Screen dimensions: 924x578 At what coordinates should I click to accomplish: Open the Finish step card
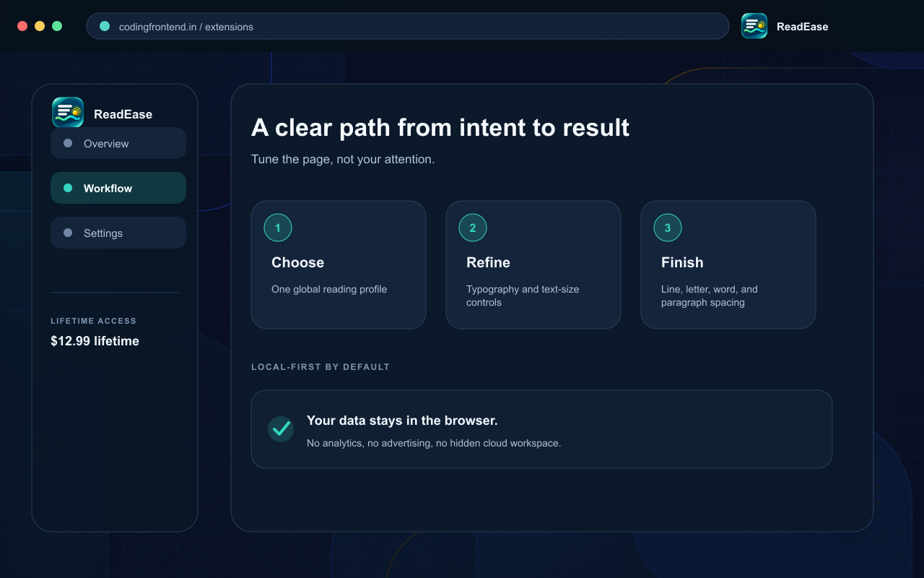(728, 264)
